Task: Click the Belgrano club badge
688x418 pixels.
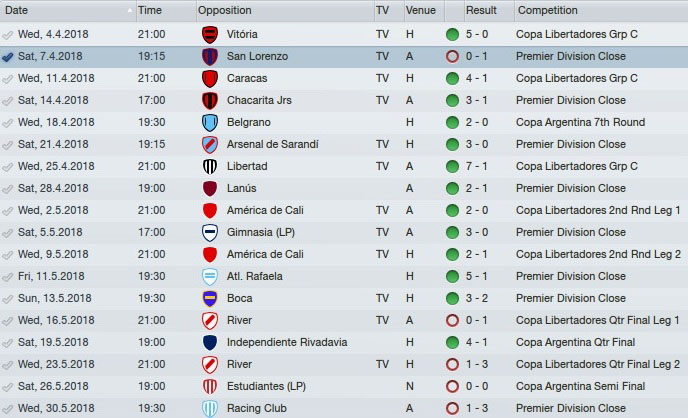Action: (210, 122)
